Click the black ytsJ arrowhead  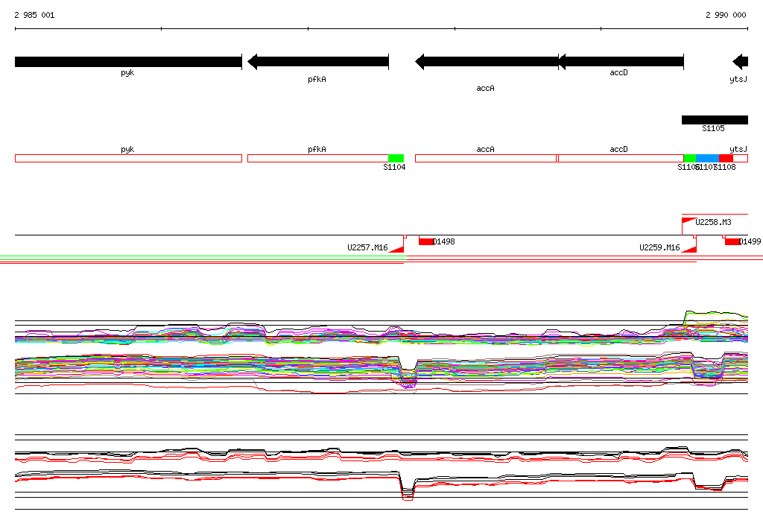tap(740, 62)
